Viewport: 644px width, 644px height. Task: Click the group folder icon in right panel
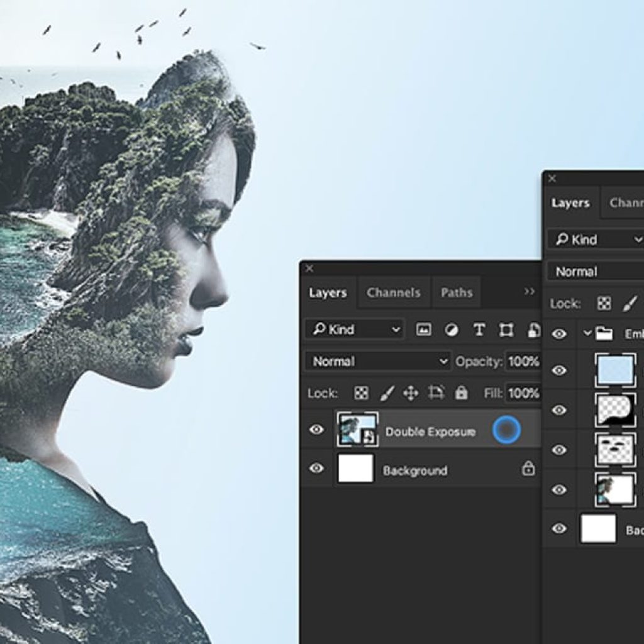coord(604,333)
